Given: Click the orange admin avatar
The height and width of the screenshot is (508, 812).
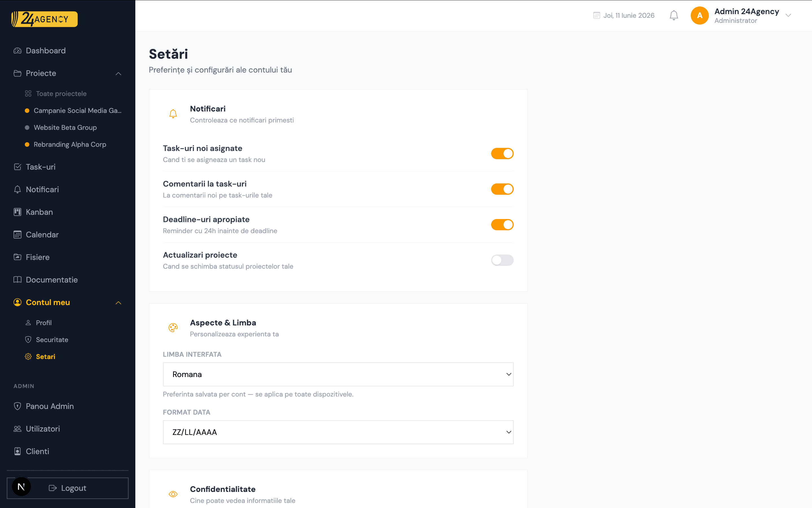Looking at the screenshot, I should point(700,16).
